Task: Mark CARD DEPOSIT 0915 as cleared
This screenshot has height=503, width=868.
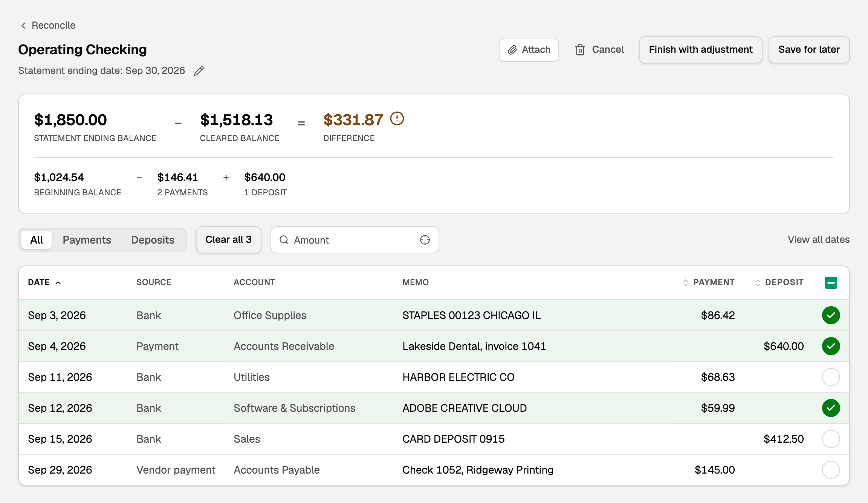Action: coord(831,439)
